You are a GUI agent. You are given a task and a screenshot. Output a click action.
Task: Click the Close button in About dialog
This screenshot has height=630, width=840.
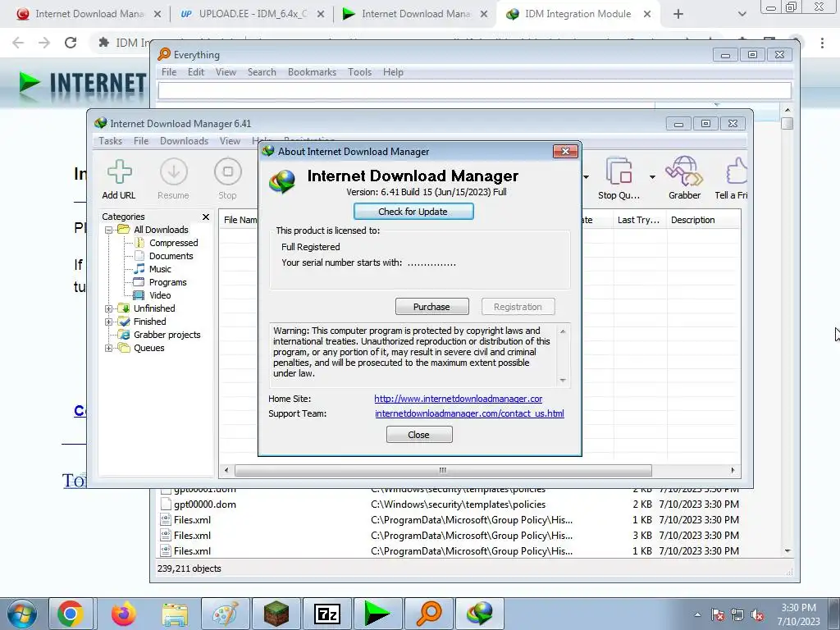[419, 435]
